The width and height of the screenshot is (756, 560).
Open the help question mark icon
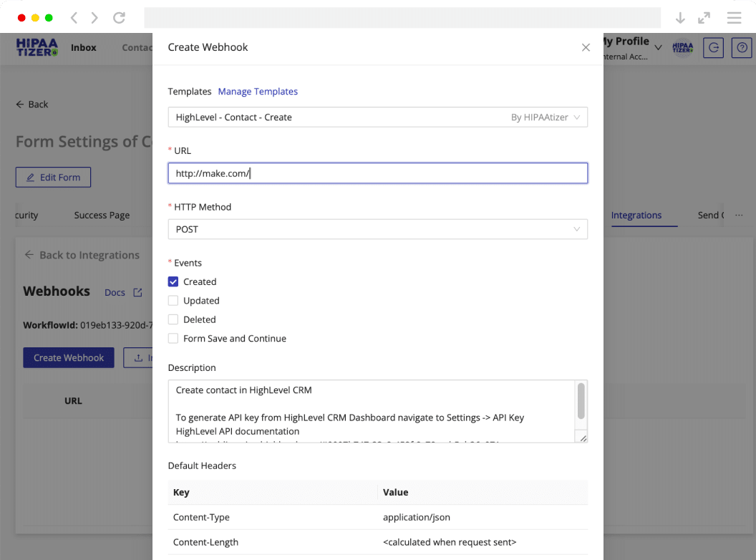742,48
